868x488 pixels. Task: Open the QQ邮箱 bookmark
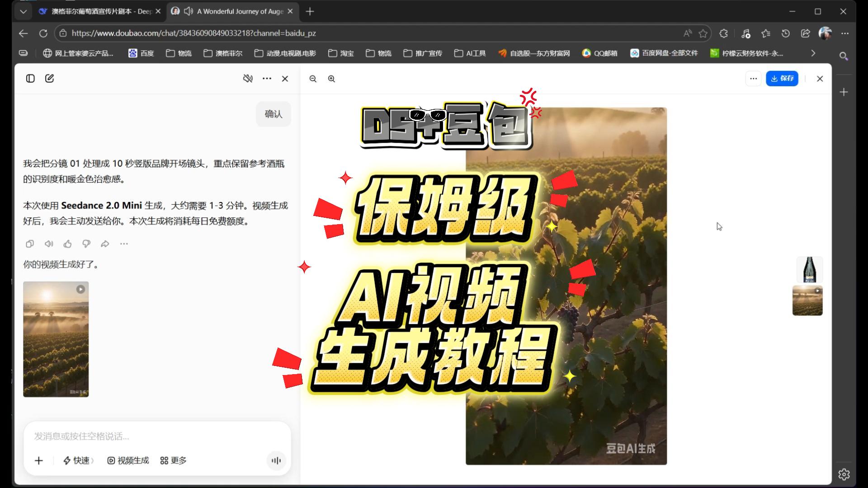coord(599,53)
